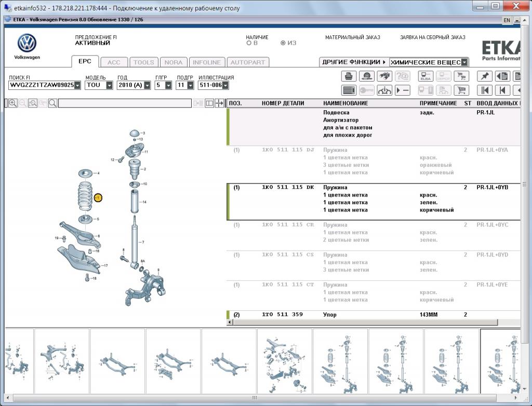Image resolution: width=532 pixels, height=406 pixels.
Task: Open the second thumbnail with control arms
Action: pos(62,361)
